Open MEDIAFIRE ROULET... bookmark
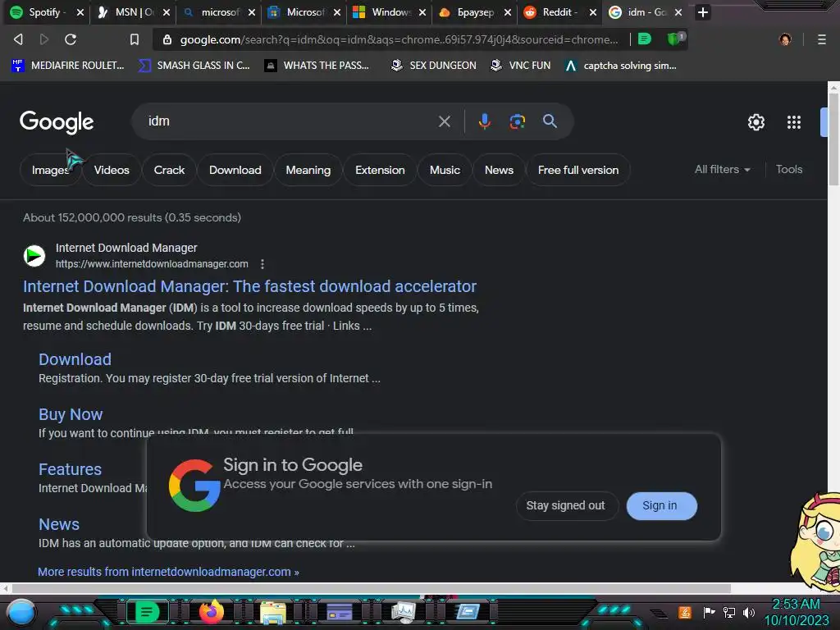Viewport: 840px width, 630px height. 68,66
